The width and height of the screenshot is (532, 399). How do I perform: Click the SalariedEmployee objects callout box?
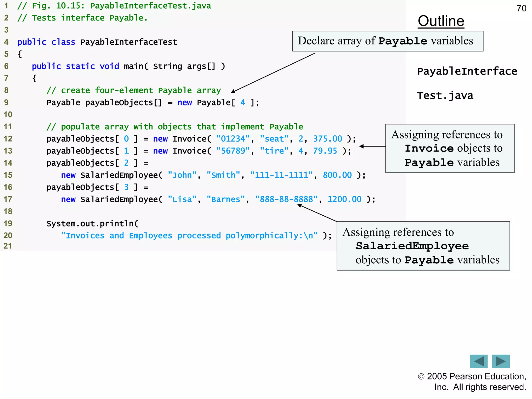pos(423,246)
